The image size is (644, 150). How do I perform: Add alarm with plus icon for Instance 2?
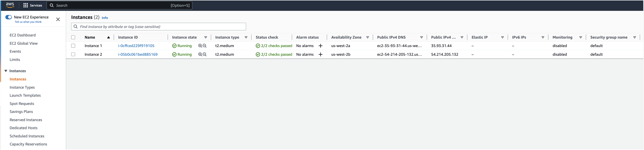tap(321, 54)
